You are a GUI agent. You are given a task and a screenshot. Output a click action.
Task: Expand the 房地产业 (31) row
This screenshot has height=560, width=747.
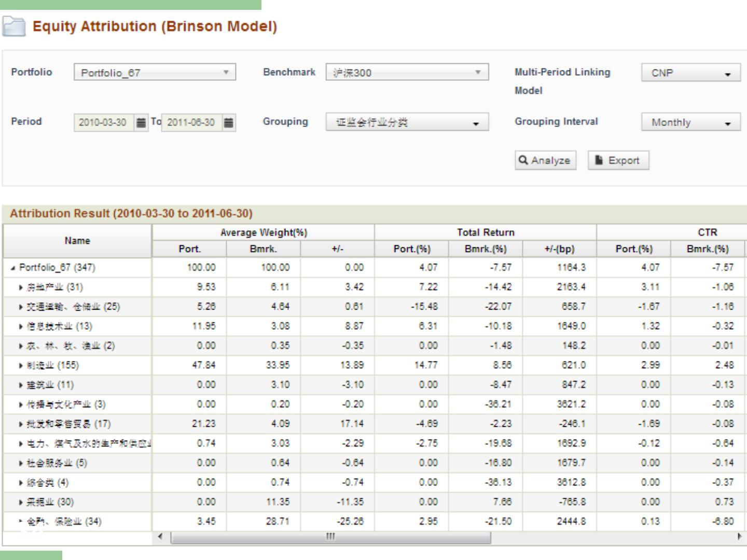(x=21, y=287)
